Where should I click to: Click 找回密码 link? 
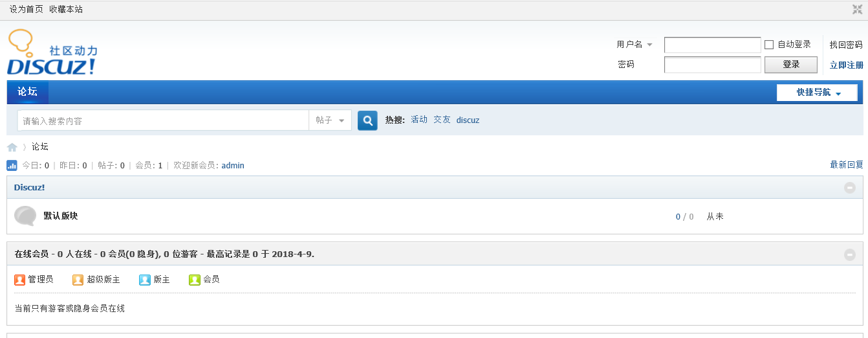pyautogui.click(x=846, y=45)
